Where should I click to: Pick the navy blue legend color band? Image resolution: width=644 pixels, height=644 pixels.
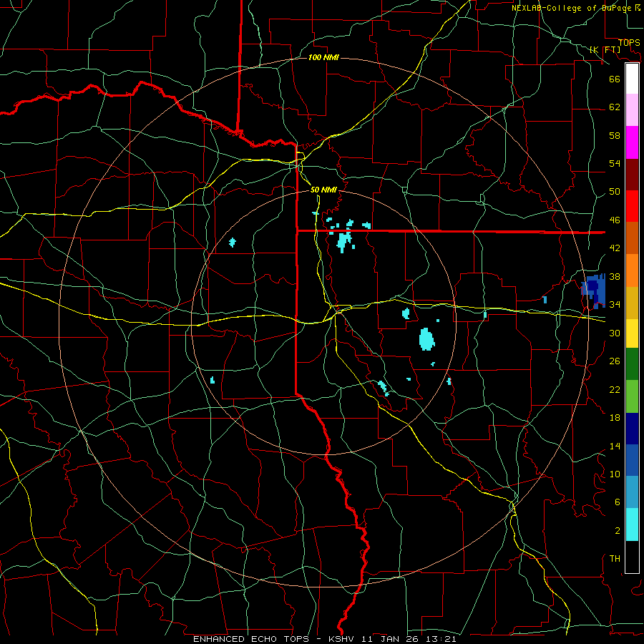(632, 429)
